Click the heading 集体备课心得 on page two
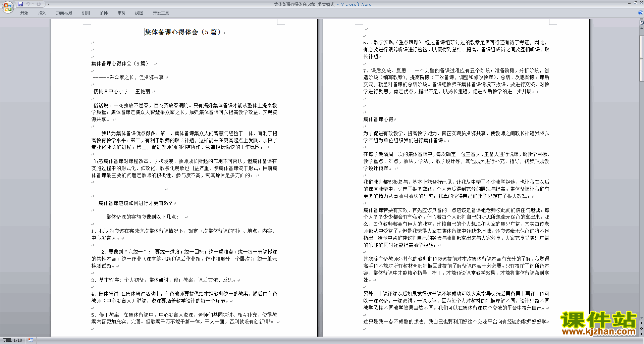This screenshot has width=644, height=344. coord(378,119)
